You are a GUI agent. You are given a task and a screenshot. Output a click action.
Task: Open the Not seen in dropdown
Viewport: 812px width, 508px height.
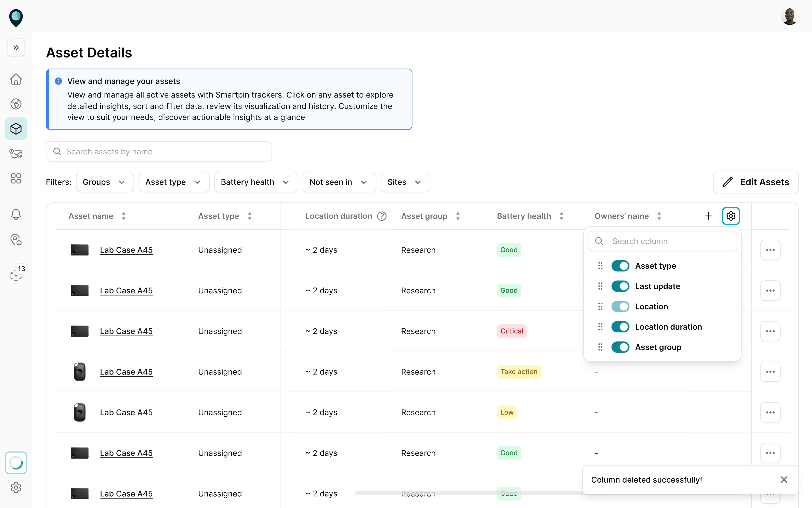pos(339,182)
